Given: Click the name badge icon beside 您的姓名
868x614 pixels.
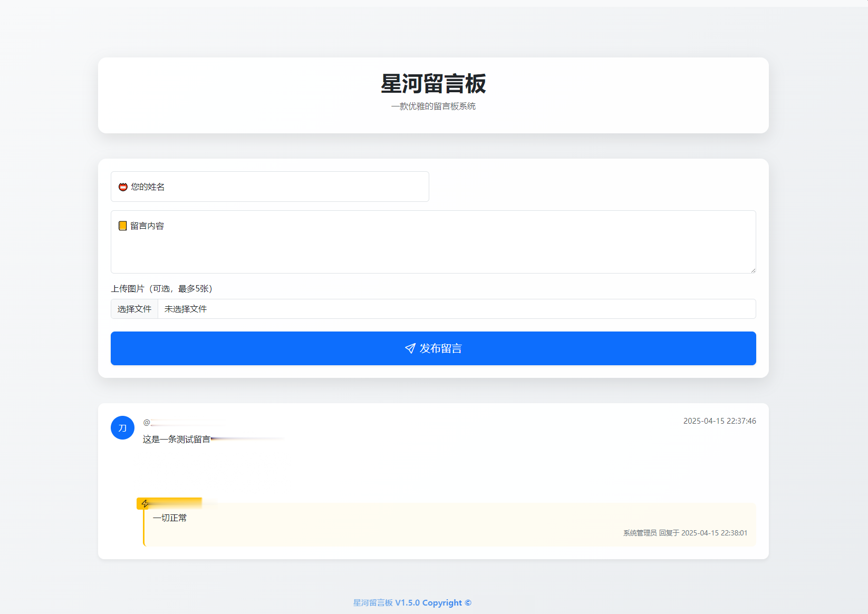Looking at the screenshot, I should point(122,186).
